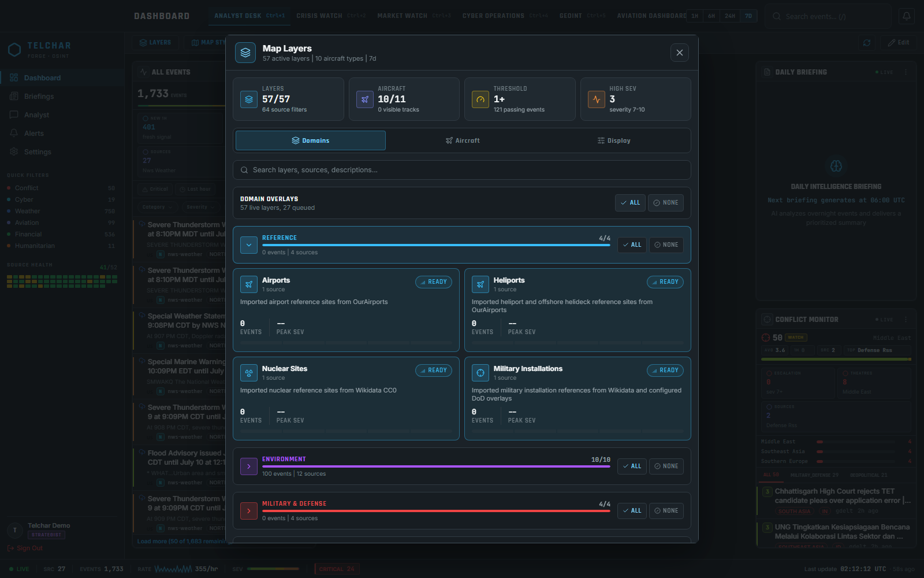Enable all Environment layers
The height and width of the screenshot is (578, 924).
(x=632, y=466)
